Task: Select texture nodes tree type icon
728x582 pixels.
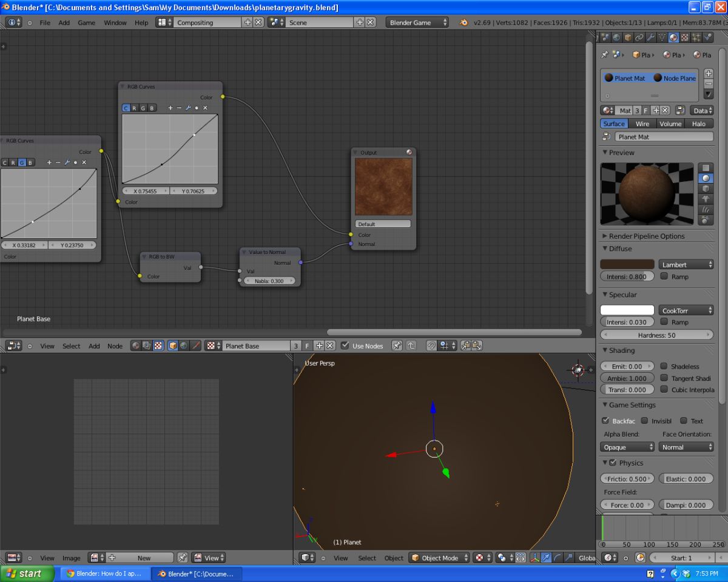Action: tap(158, 346)
